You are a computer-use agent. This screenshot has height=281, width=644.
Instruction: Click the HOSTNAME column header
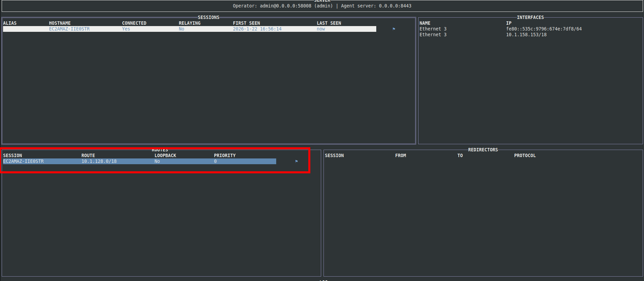60,23
